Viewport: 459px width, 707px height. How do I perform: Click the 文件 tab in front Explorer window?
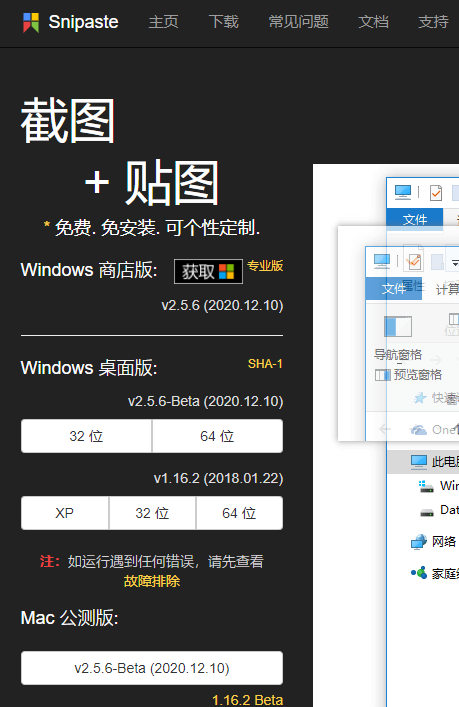393,289
